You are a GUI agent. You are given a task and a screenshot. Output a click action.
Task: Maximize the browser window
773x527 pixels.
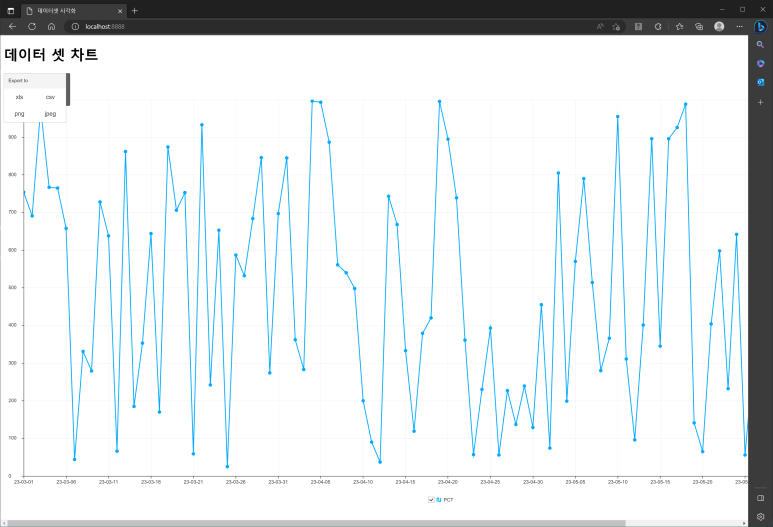click(742, 10)
